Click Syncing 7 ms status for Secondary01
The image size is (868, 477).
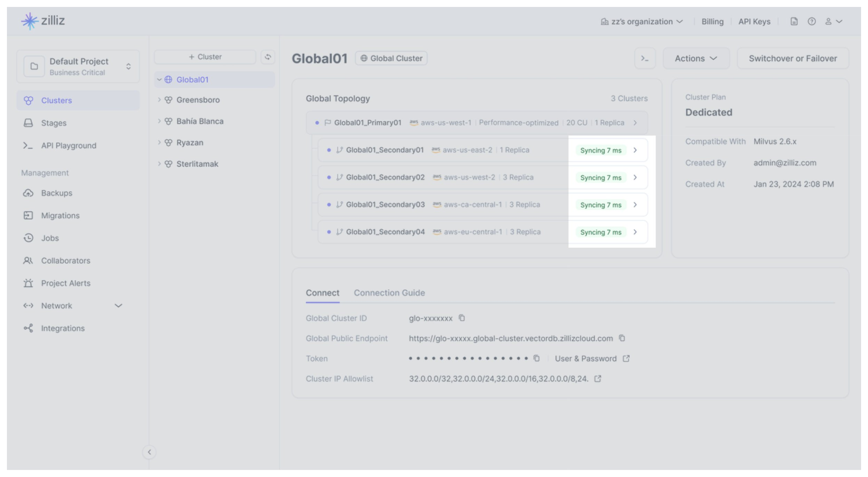(x=601, y=150)
